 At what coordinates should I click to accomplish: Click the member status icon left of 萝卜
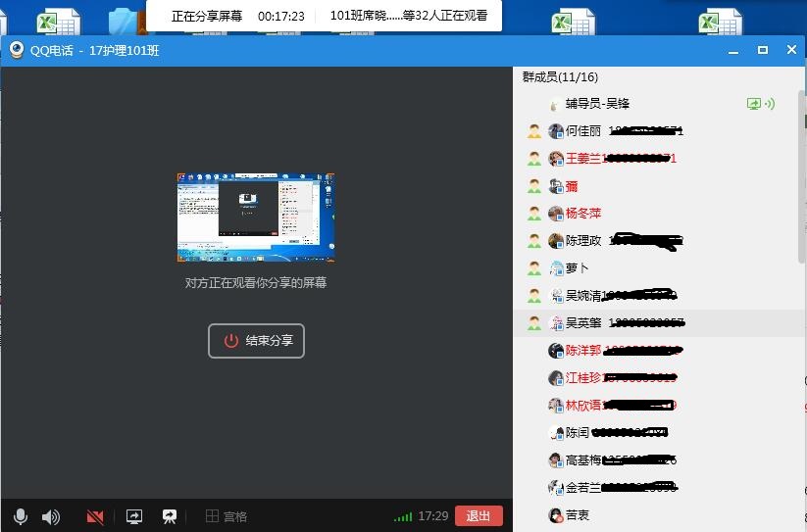pos(534,268)
